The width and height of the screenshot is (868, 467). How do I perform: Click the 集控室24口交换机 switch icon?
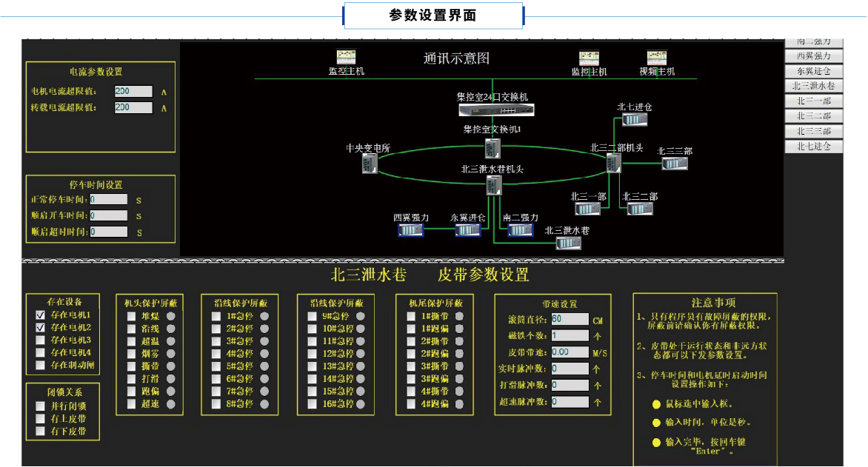[x=495, y=110]
